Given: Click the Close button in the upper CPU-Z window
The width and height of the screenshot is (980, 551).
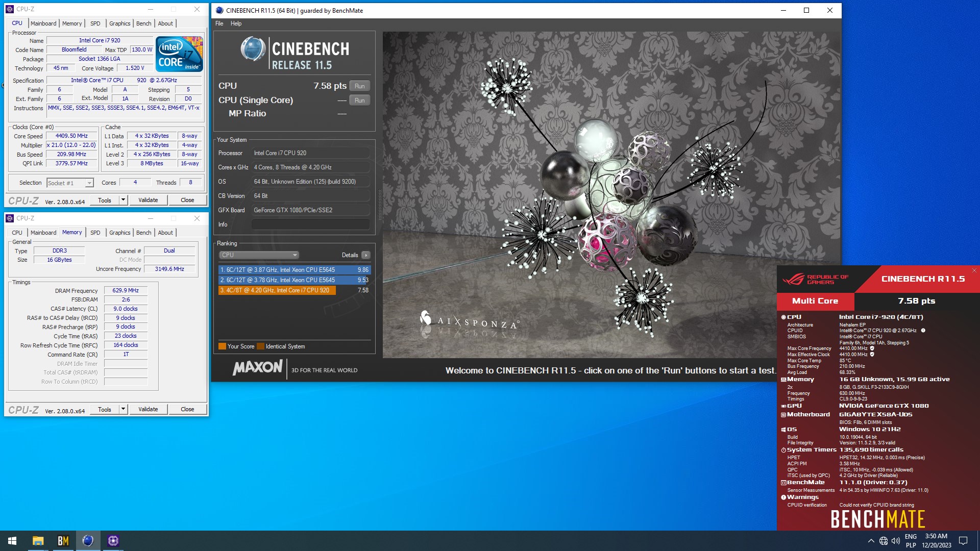Looking at the screenshot, I should (187, 200).
